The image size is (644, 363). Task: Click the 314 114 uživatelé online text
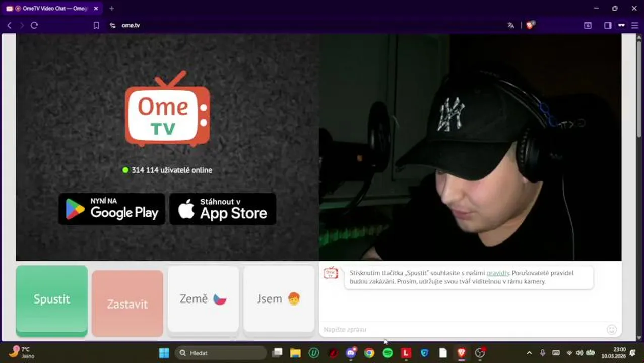pos(172,170)
